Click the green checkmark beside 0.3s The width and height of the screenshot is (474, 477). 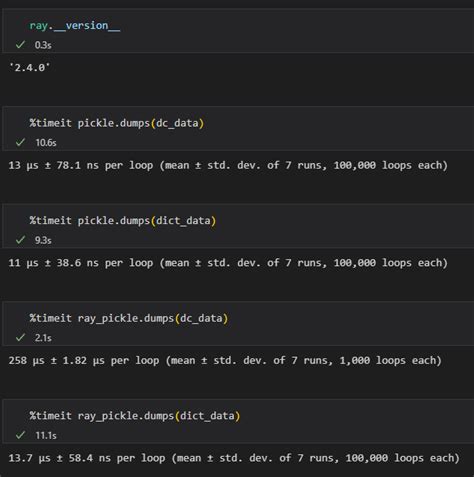click(20, 45)
